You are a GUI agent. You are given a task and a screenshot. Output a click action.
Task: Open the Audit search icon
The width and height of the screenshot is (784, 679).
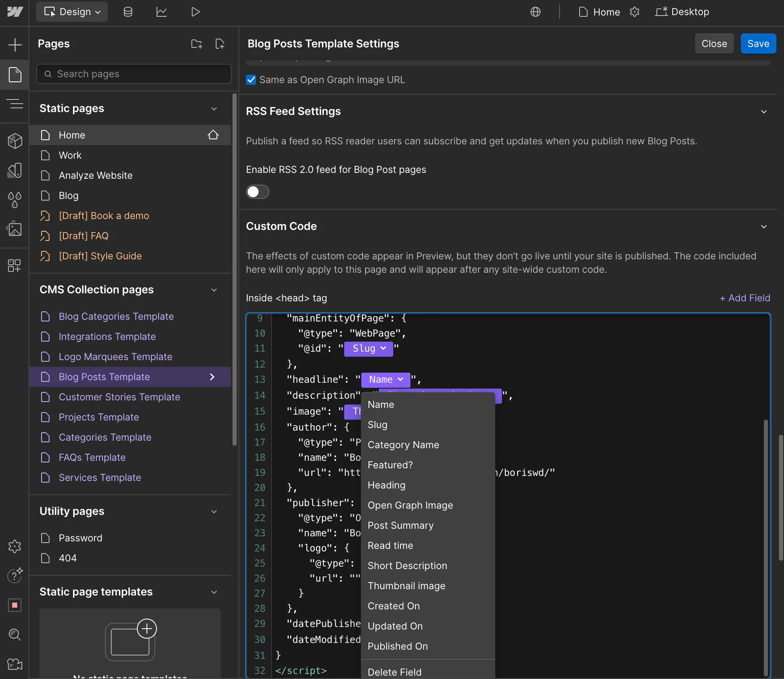coord(15,635)
